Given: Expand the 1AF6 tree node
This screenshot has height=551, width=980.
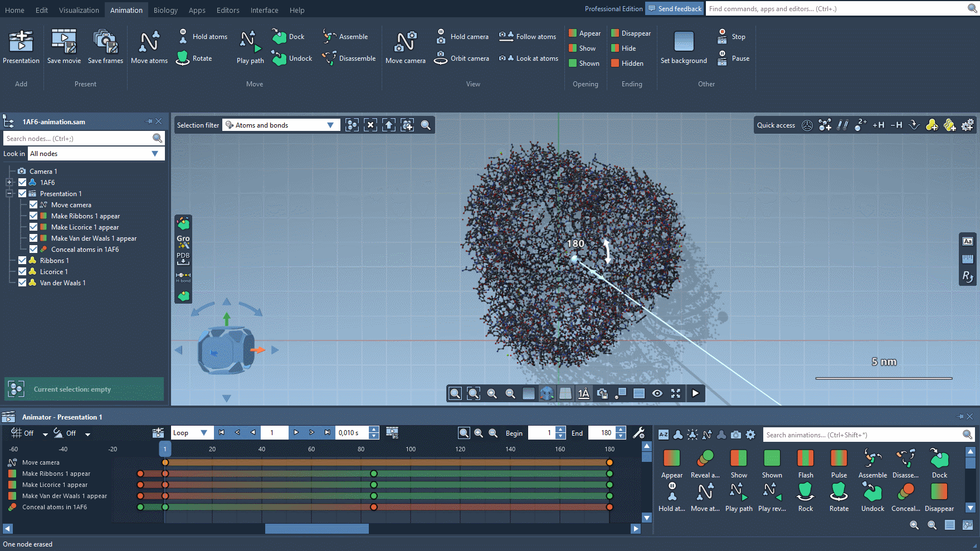Looking at the screenshot, I should [x=9, y=183].
